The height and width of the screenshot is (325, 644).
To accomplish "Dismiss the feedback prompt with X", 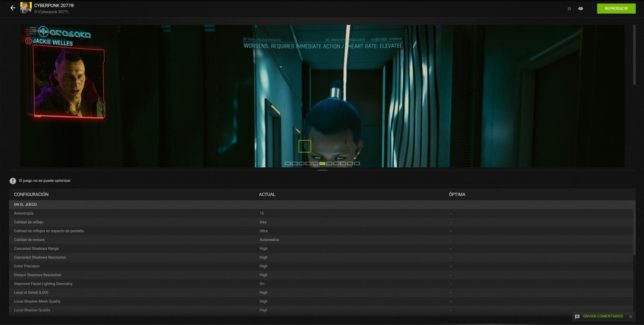I will 631,317.
